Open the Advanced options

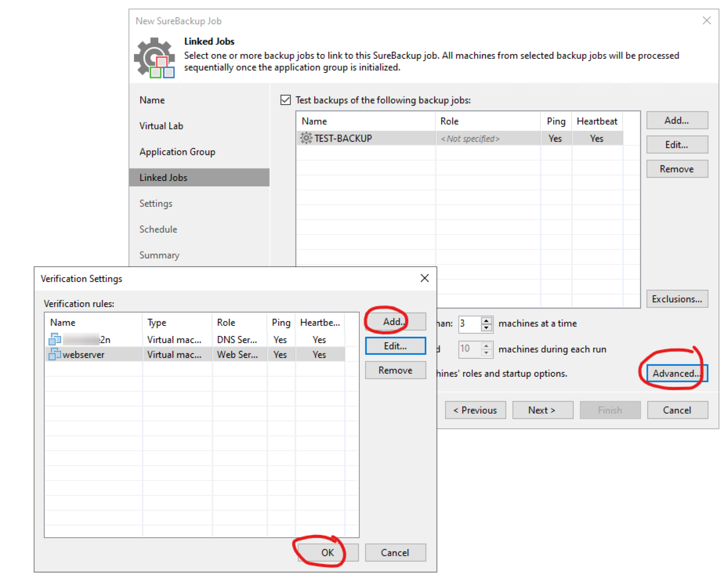pyautogui.click(x=676, y=373)
